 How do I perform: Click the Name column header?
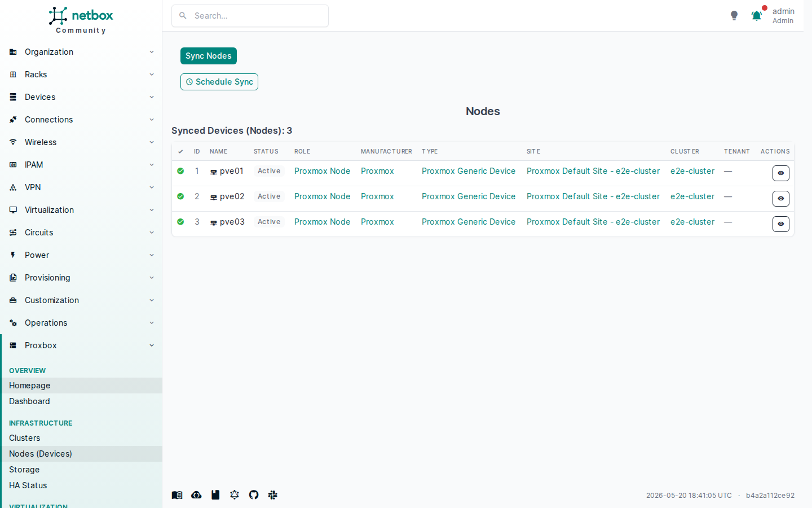219,151
